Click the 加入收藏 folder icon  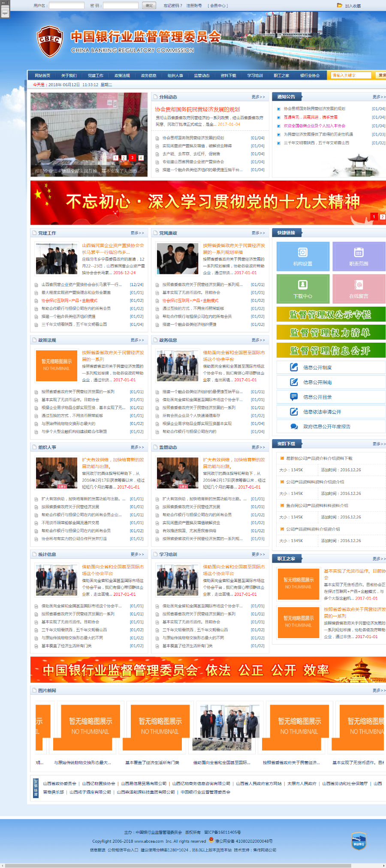[x=340, y=6]
